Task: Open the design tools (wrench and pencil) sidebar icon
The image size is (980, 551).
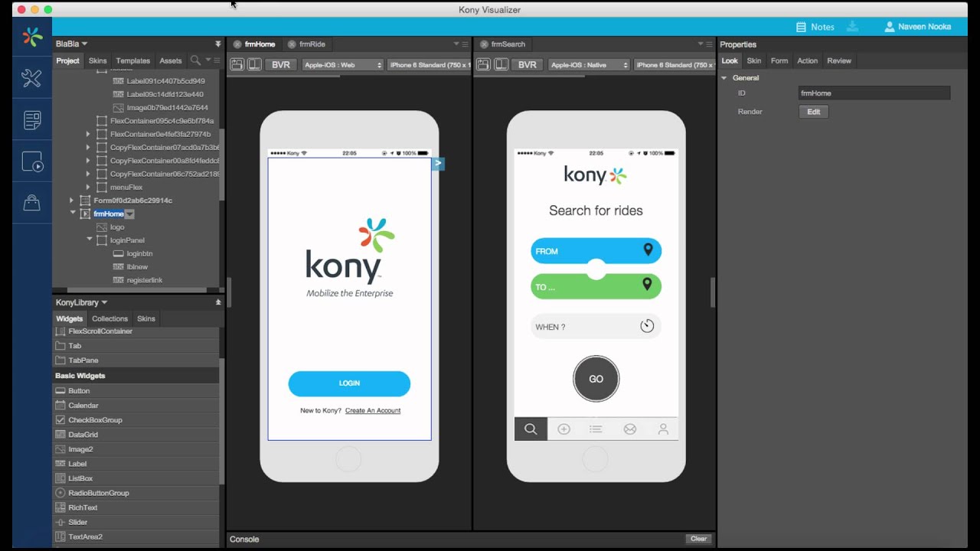Action: click(x=32, y=78)
